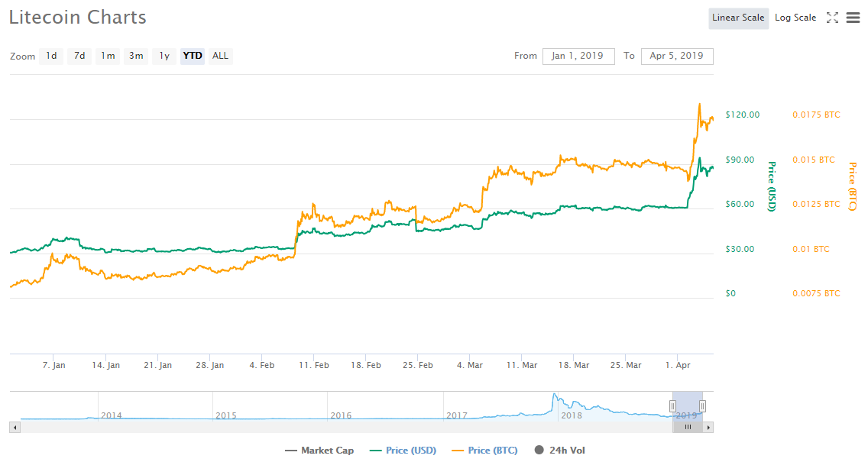Image resolution: width=868 pixels, height=462 pixels.
Task: Set zoom to 1m
Action: point(108,56)
